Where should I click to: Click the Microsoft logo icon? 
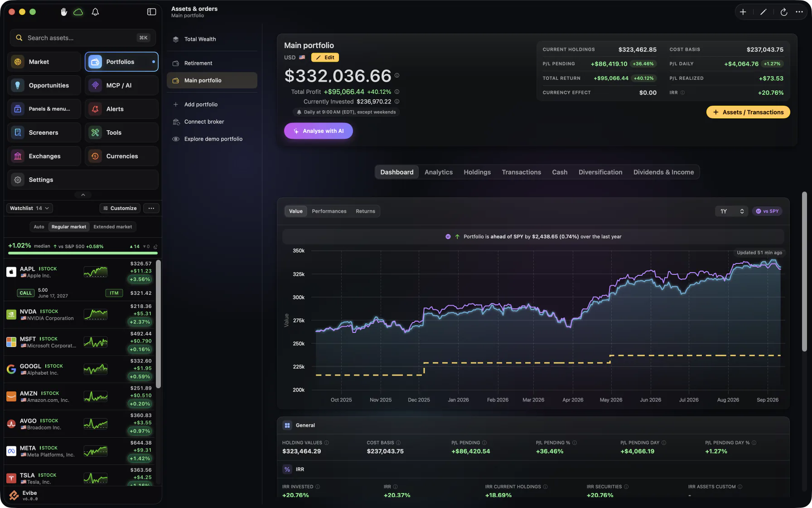[x=11, y=342]
